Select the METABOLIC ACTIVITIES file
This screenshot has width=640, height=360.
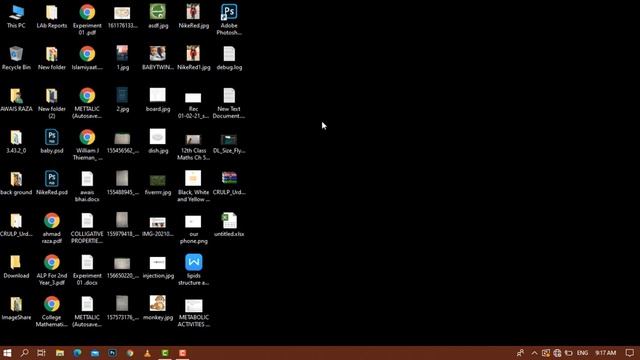(x=193, y=313)
